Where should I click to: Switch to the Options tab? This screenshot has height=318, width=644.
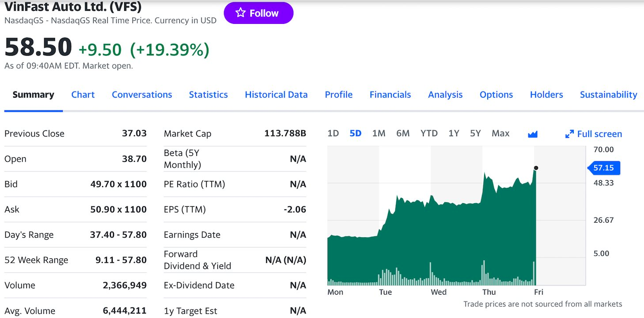pos(496,95)
